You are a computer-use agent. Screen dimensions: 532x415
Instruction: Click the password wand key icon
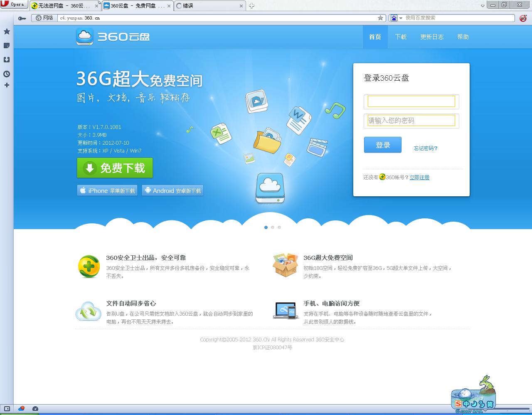click(x=22, y=18)
